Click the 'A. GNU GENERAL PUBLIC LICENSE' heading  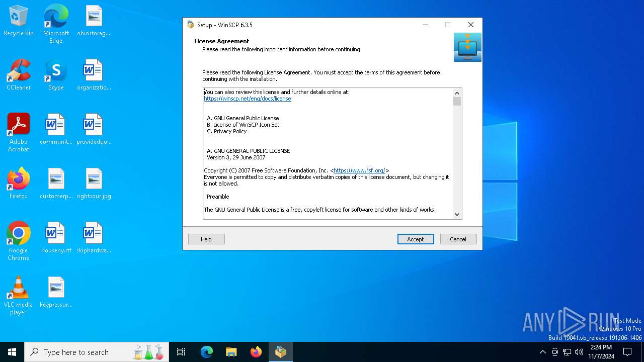pos(249,151)
